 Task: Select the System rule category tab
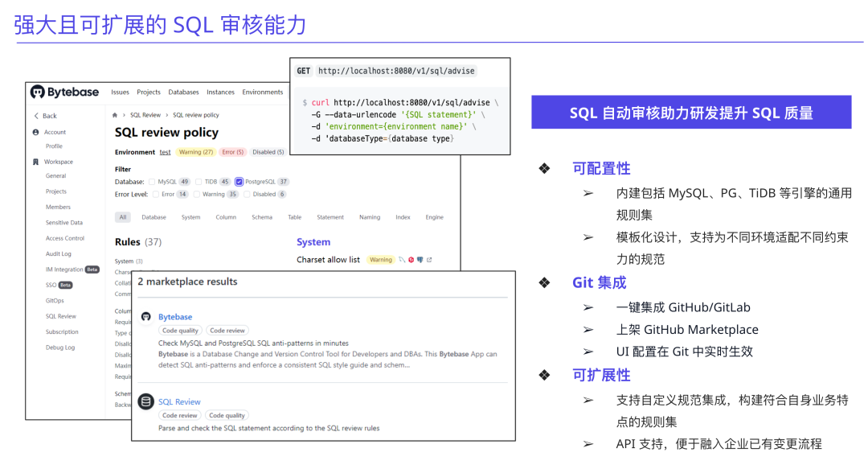pos(191,217)
